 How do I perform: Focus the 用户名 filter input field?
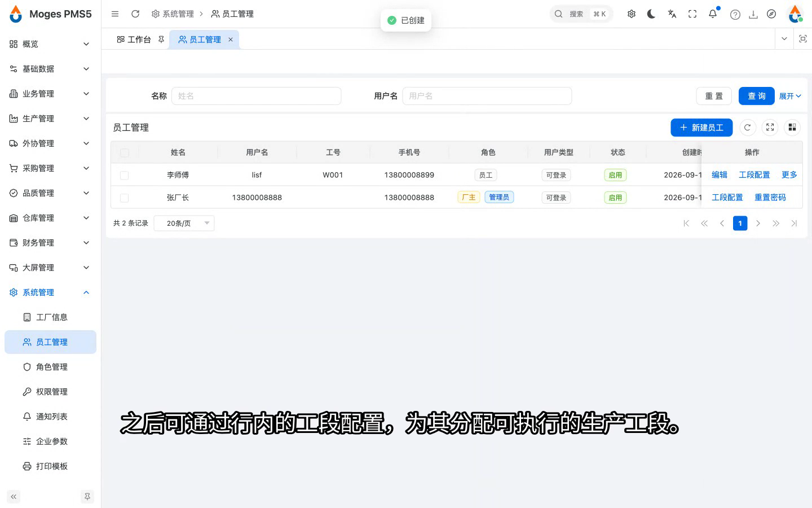click(487, 96)
